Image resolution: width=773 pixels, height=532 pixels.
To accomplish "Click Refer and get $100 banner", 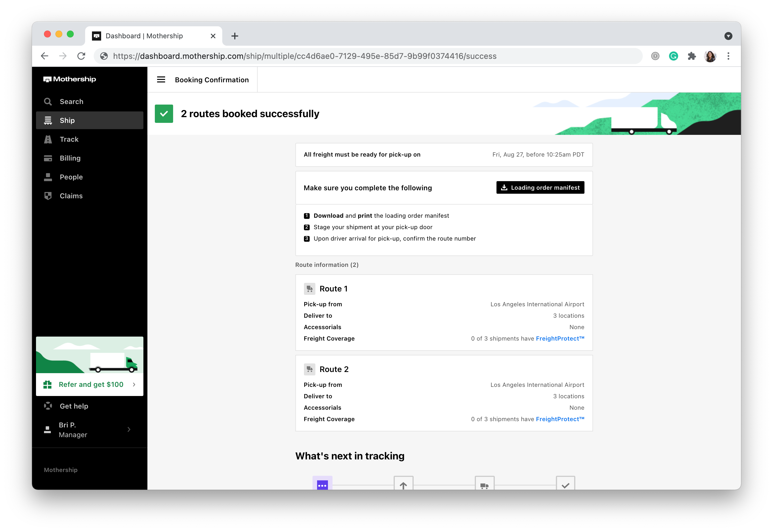I will 89,384.
